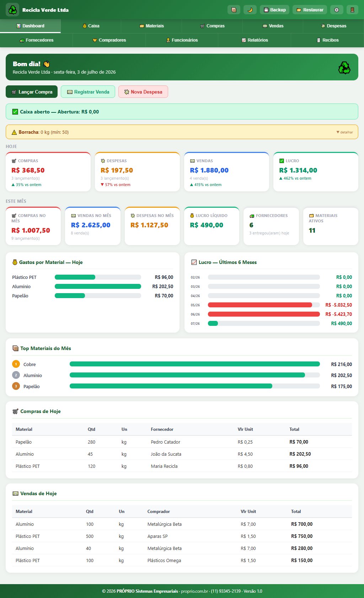Screen dimensions: 364x598
Task: Click the Comprador column header
Action: pyautogui.click(x=159, y=512)
